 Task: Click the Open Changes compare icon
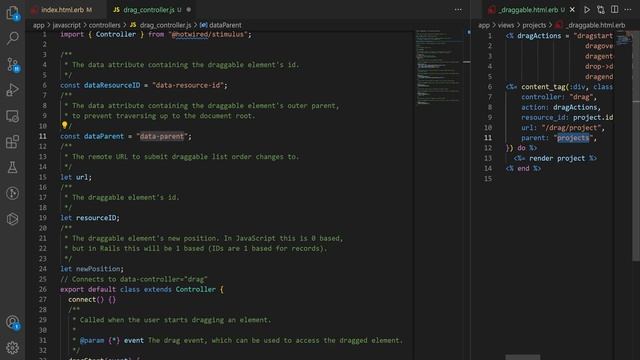tap(600, 9)
